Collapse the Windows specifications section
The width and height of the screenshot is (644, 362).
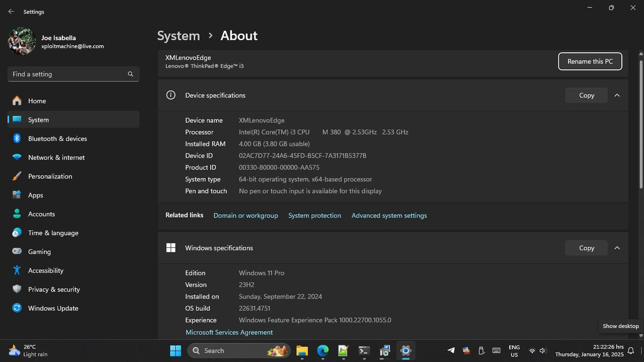[617, 248]
